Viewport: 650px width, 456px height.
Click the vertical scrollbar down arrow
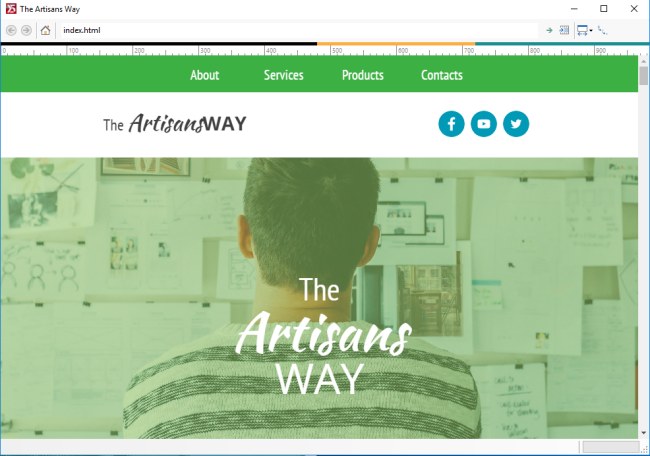coord(643,433)
